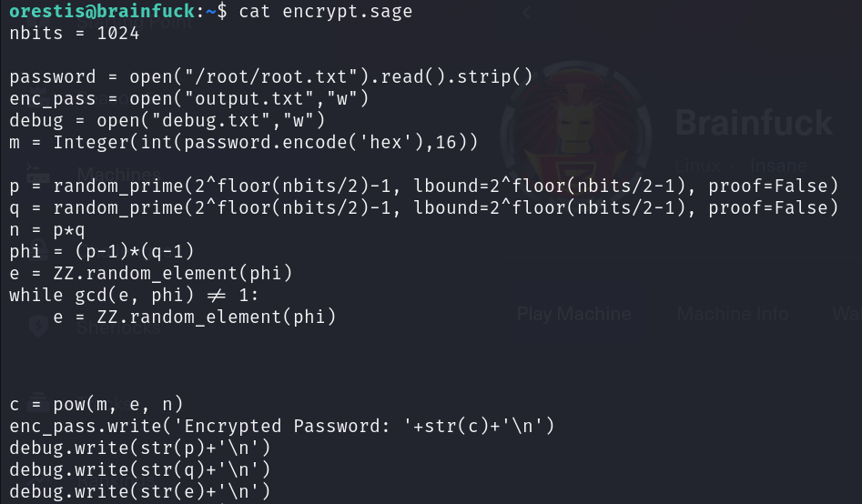Click the shield icon in the sidebar
Image resolution: width=862 pixels, height=504 pixels.
(x=38, y=325)
